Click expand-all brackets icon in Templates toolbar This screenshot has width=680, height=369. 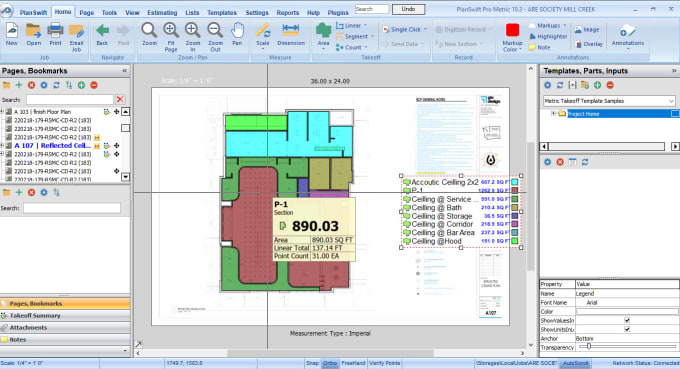point(572,85)
